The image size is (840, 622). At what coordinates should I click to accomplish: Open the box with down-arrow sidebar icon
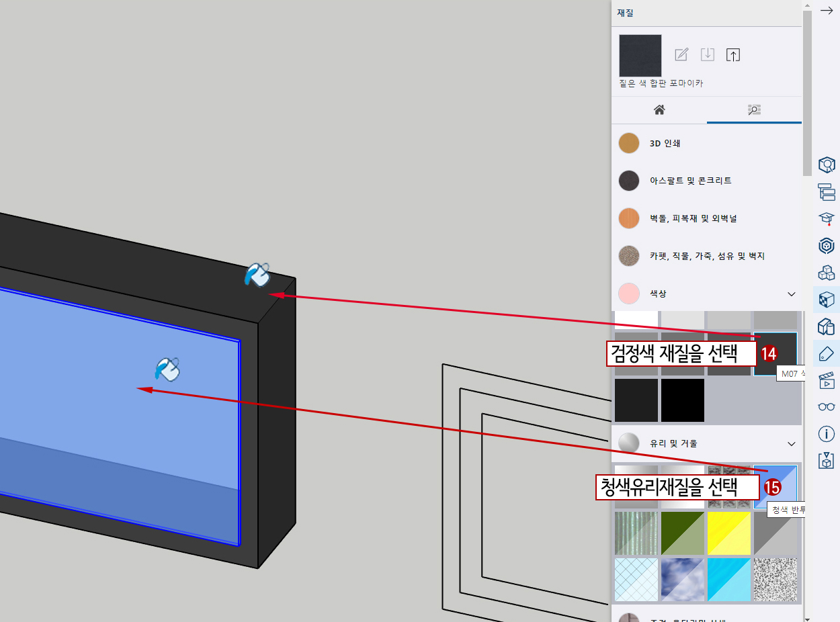tap(827, 461)
